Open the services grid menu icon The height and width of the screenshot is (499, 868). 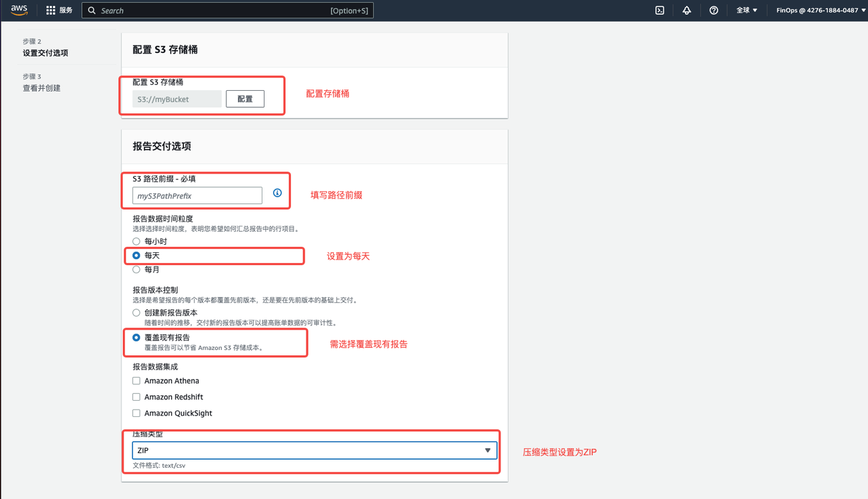tap(51, 10)
